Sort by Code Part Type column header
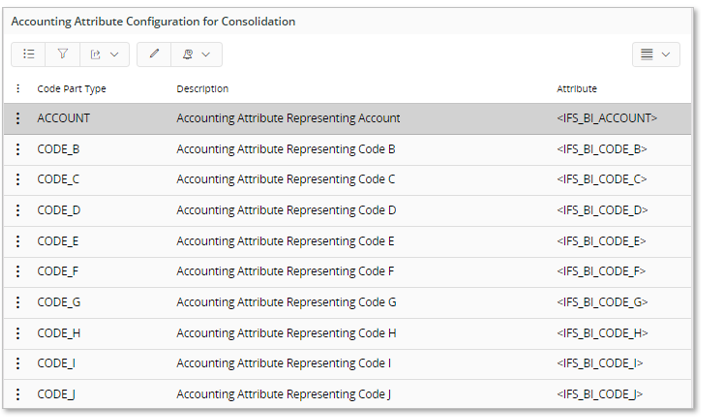 click(x=71, y=89)
